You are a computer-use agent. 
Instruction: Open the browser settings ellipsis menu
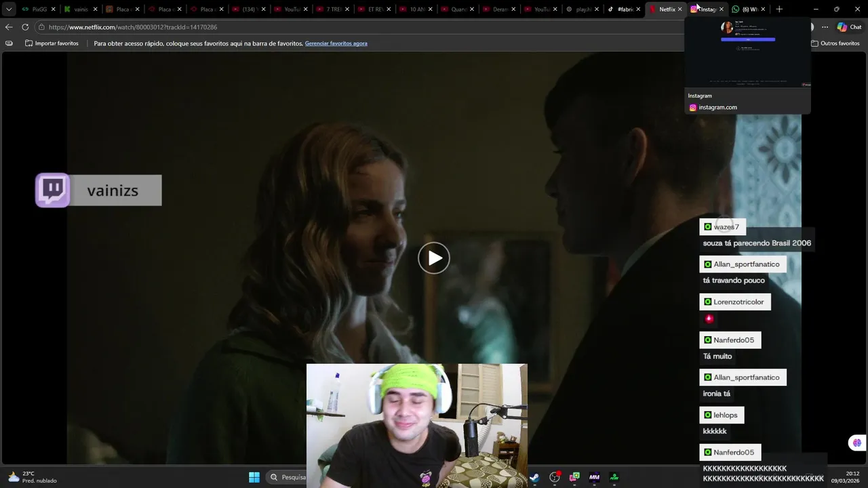pos(825,27)
